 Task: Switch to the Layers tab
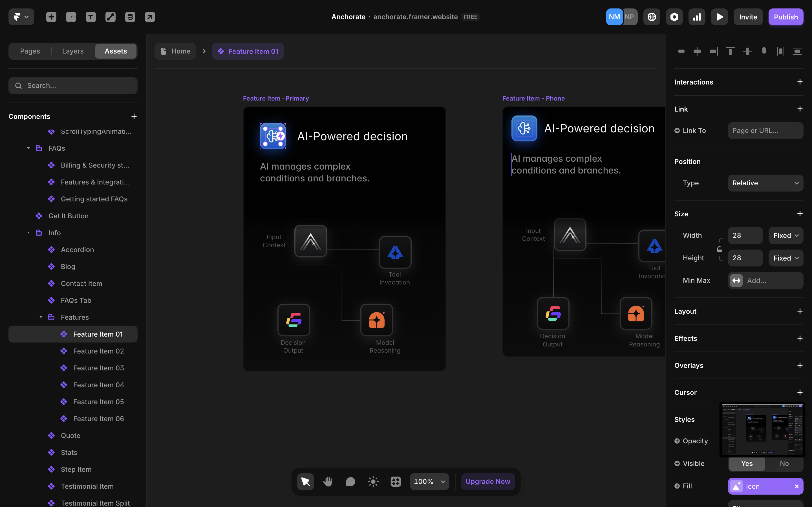click(x=73, y=51)
